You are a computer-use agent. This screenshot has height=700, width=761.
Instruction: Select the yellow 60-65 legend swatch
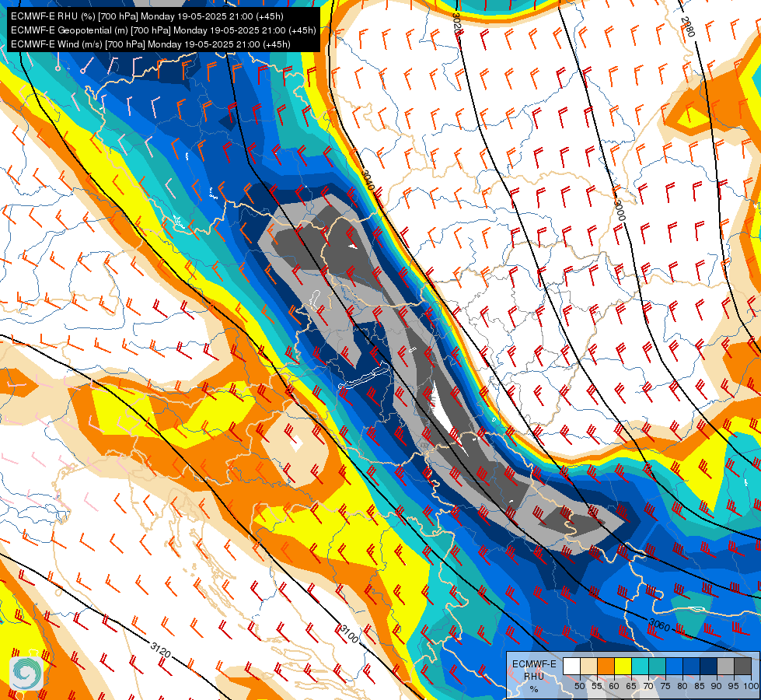623,666
